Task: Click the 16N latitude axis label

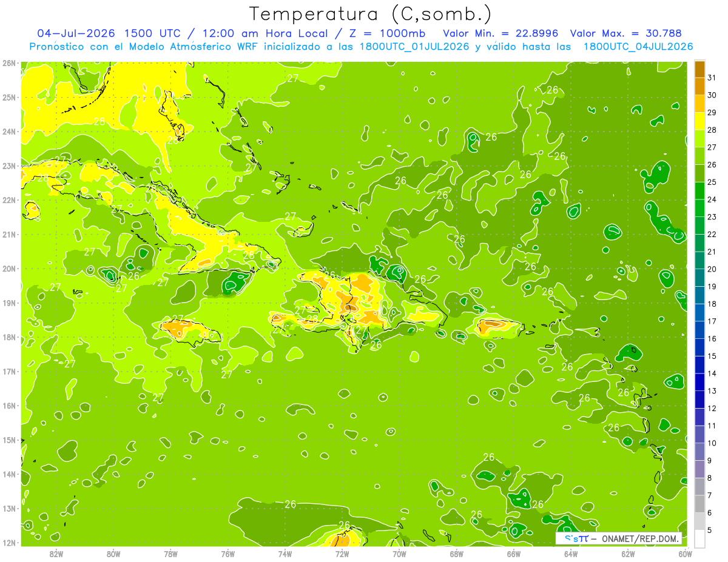Action: pyautogui.click(x=8, y=406)
